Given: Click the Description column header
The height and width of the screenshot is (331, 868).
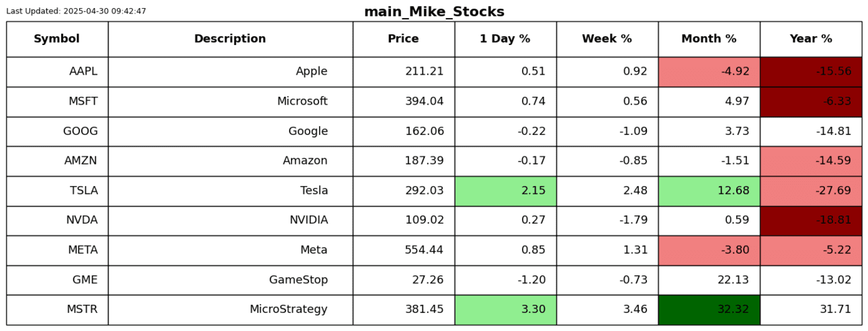Looking at the screenshot, I should (230, 39).
